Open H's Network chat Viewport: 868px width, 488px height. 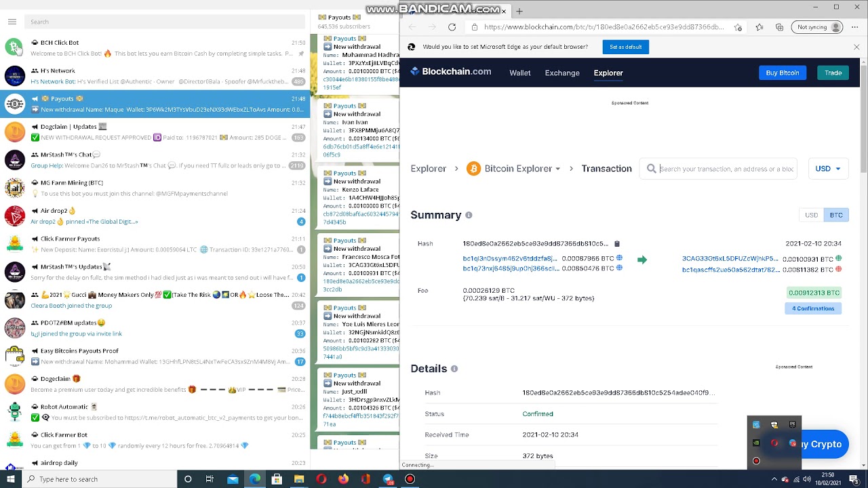[x=155, y=76]
